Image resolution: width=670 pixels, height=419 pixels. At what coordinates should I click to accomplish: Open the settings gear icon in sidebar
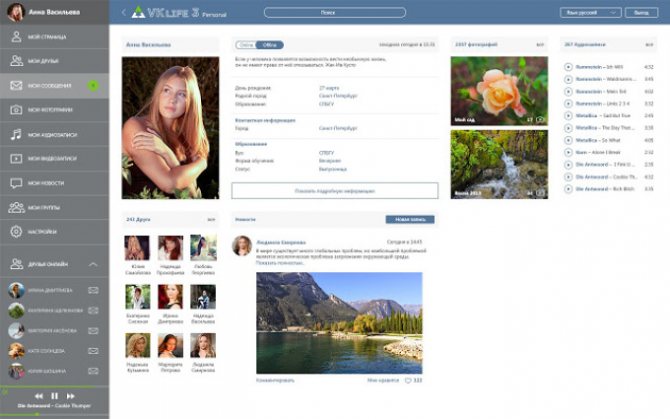(16, 231)
